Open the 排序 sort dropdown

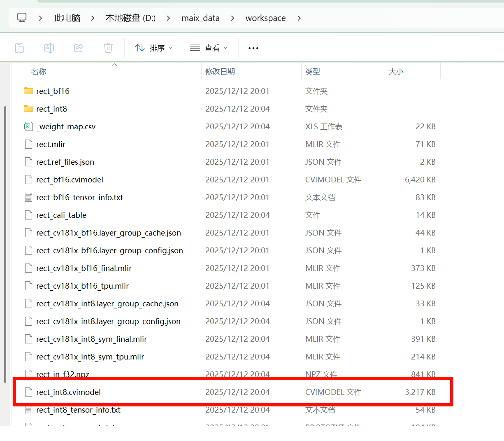pyautogui.click(x=154, y=48)
